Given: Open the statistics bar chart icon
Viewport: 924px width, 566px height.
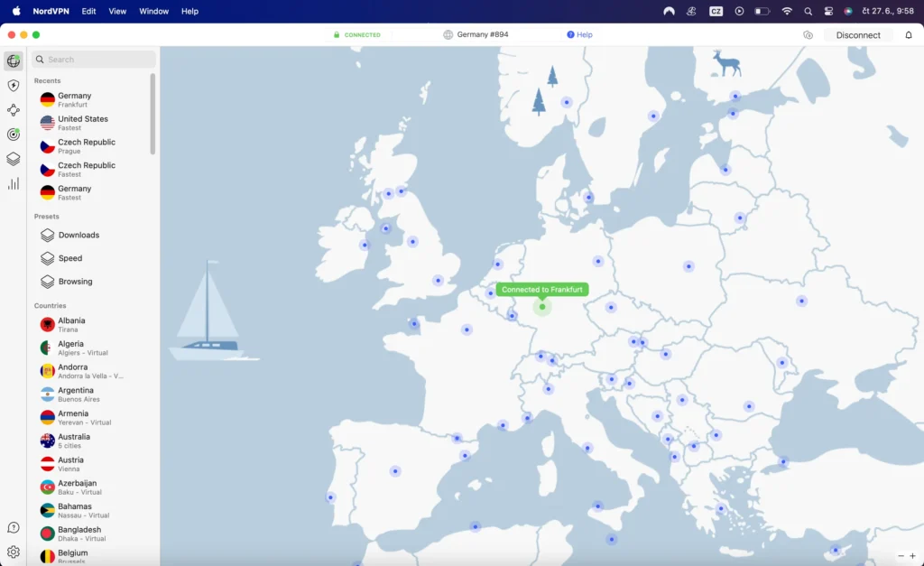Looking at the screenshot, I should coord(13,183).
